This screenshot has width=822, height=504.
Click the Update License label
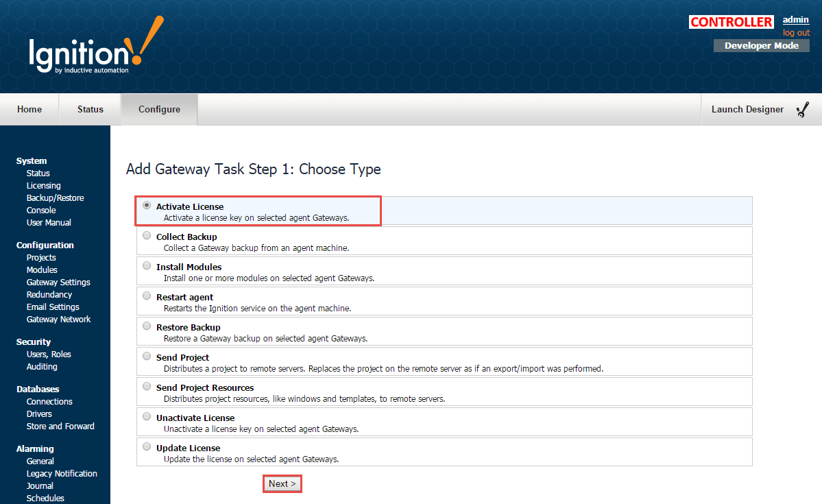pos(189,448)
